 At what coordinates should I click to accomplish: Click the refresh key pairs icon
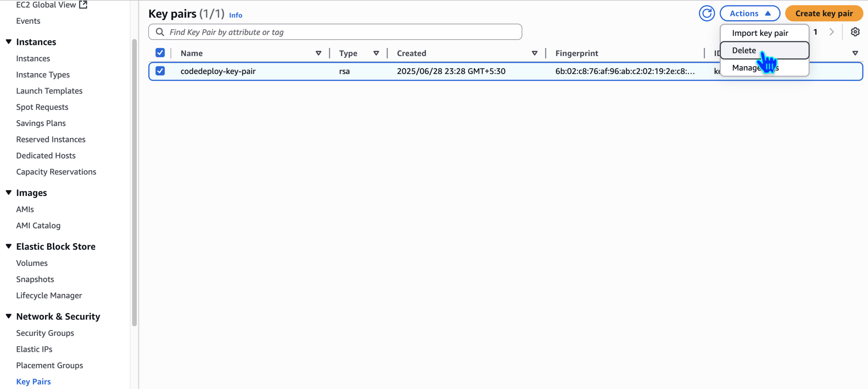click(707, 14)
